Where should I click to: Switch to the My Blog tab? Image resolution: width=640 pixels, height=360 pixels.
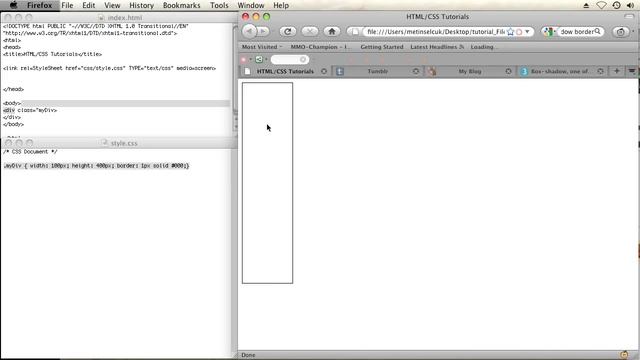pyautogui.click(x=469, y=71)
